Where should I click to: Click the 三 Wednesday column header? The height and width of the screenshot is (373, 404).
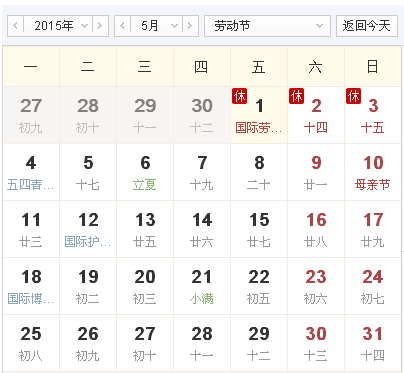click(145, 66)
